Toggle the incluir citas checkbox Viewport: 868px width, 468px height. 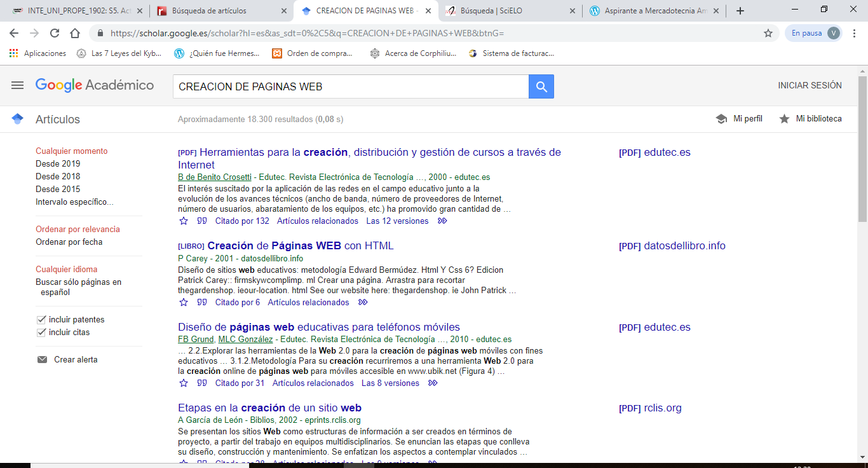41,333
